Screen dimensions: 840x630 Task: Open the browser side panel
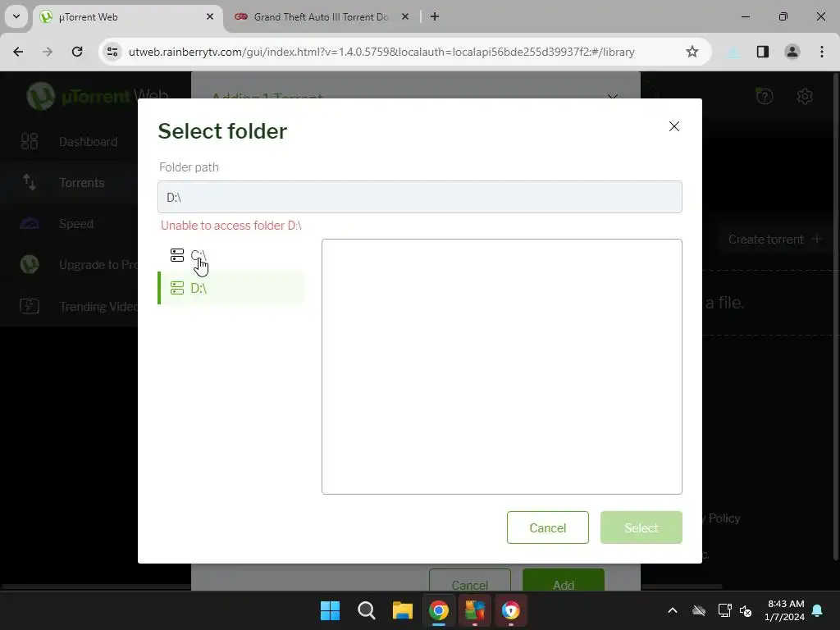click(762, 52)
